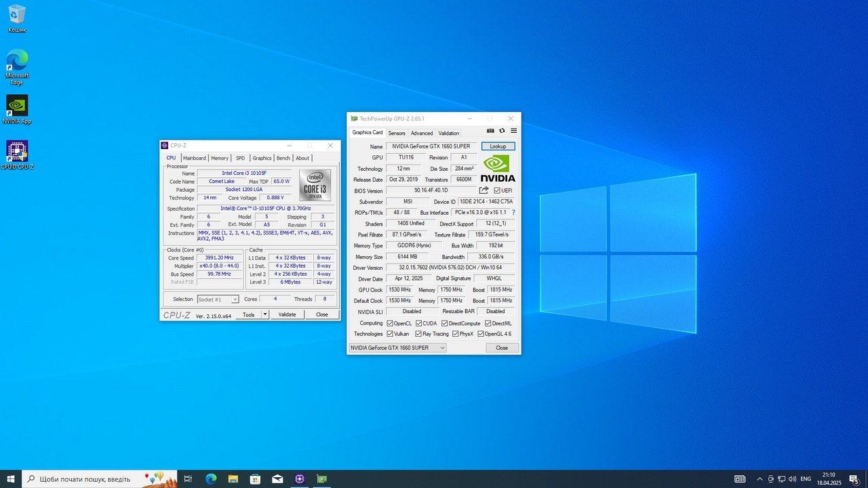Viewport: 868px width, 488px height.
Task: Open the Socket #1 selection dropdown
Action: [218, 299]
